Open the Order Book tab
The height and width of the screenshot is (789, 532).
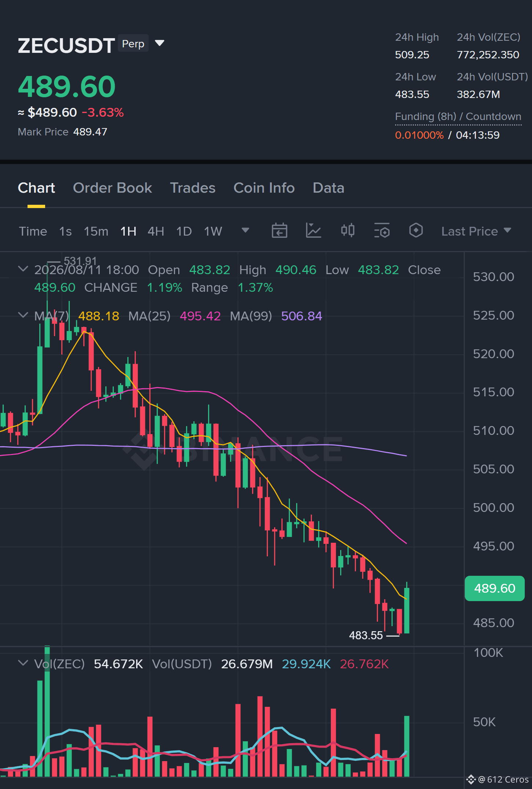[x=112, y=188]
